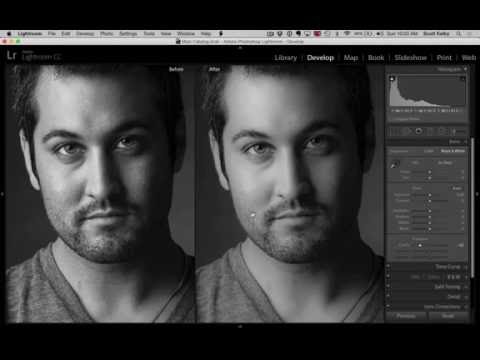Click the Tint slider handle
Image resolution: width=480 pixels, height=360 pixels.
(x=430, y=178)
